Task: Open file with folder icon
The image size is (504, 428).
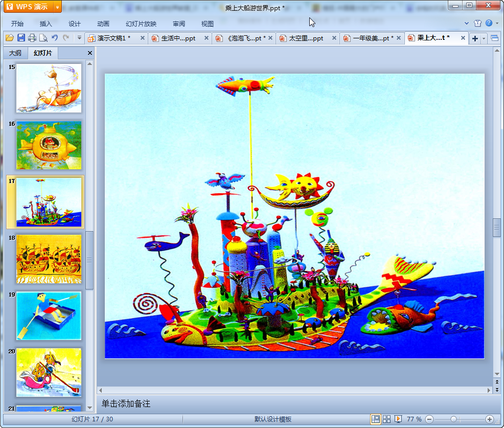Action: point(10,38)
